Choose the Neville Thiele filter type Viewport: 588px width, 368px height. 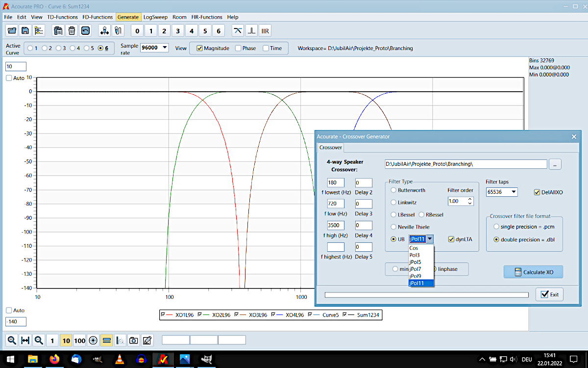click(x=393, y=227)
